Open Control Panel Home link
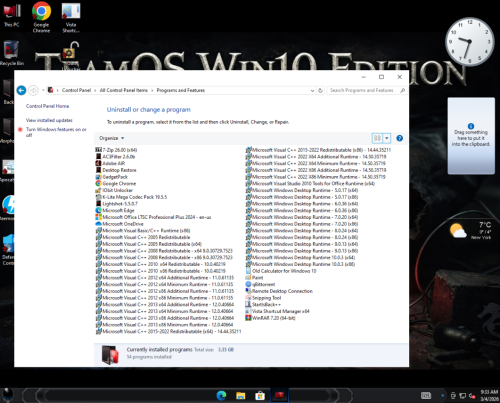500x403 pixels. point(47,106)
